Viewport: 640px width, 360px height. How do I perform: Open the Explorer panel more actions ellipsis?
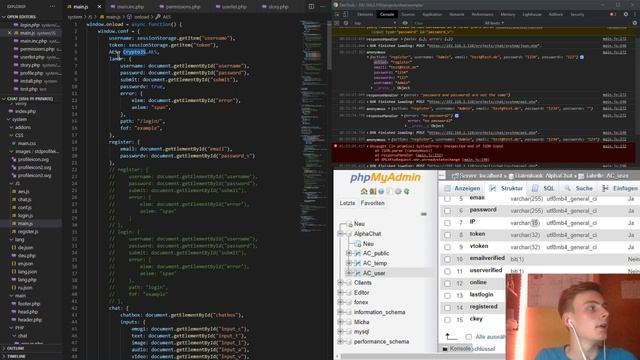click(x=52, y=7)
